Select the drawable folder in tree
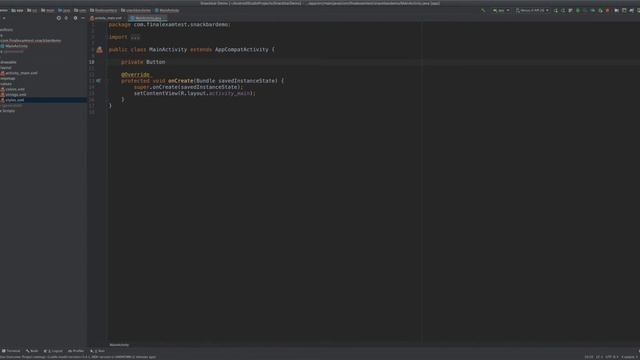The height and width of the screenshot is (360, 640). (x=8, y=62)
